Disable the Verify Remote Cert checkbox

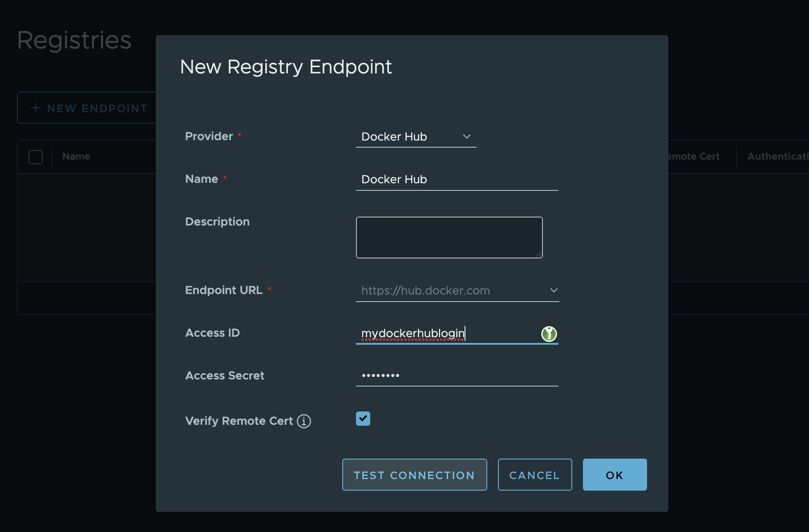pos(363,418)
